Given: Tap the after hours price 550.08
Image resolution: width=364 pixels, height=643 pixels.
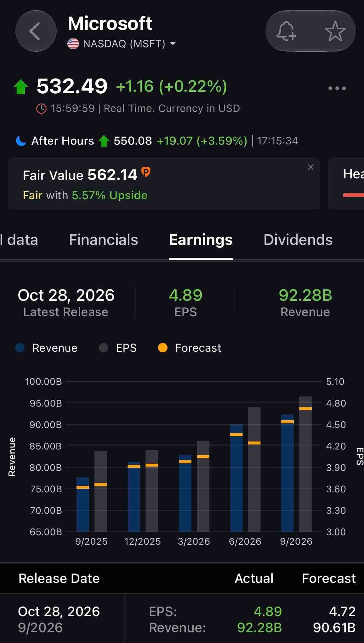Looking at the screenshot, I should (133, 141).
